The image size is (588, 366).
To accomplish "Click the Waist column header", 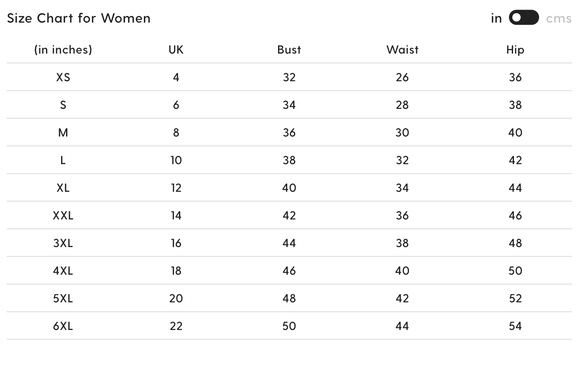I will point(402,49).
